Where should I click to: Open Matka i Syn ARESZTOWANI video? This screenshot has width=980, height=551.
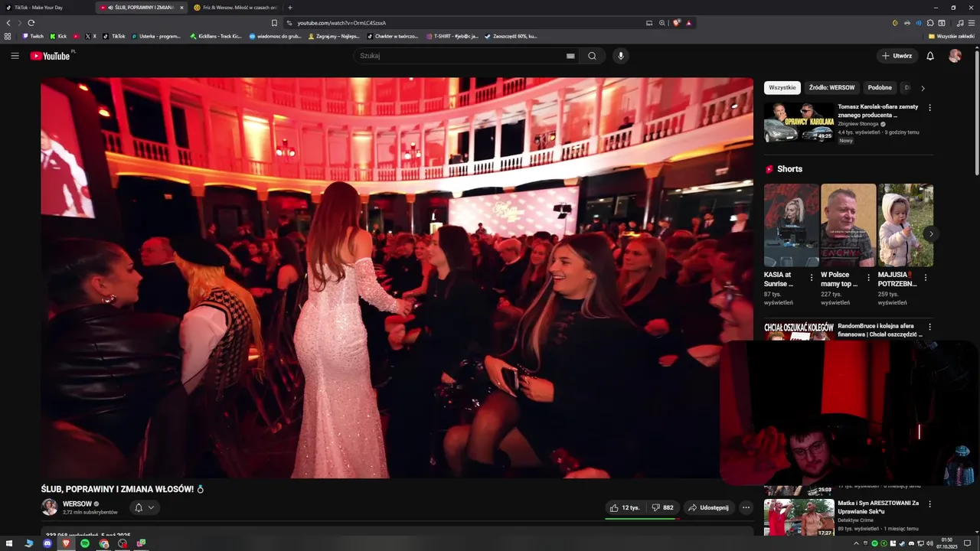[878, 507]
